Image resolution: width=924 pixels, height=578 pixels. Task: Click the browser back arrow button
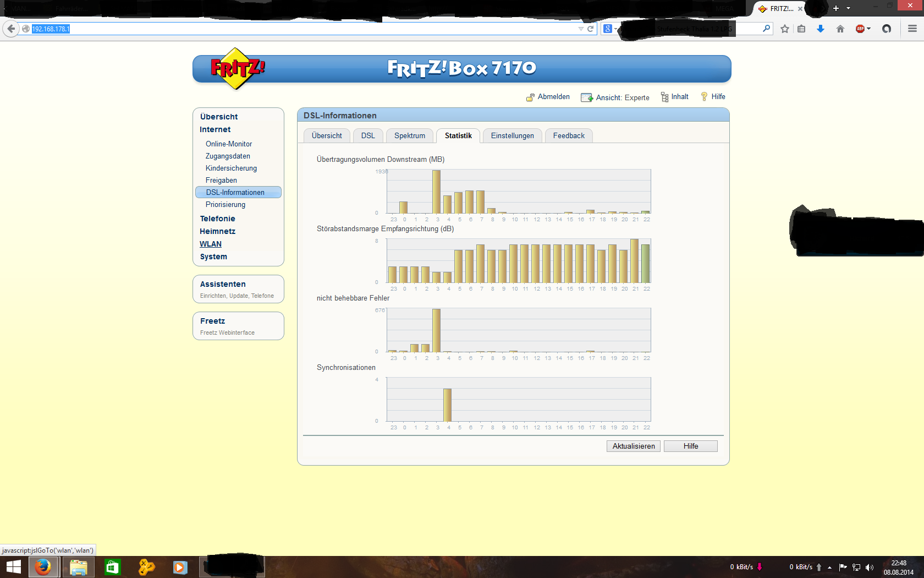click(x=11, y=29)
